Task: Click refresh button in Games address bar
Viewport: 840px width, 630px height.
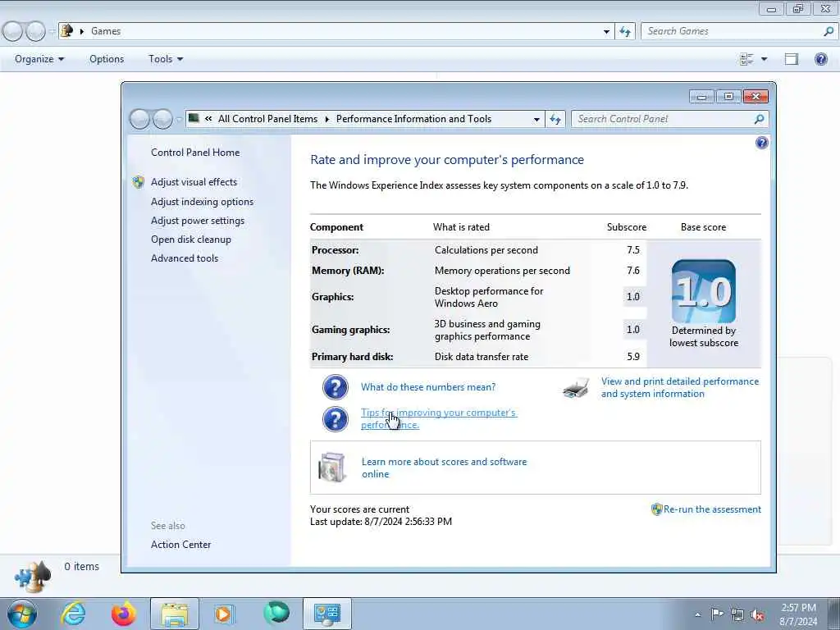Action: (x=624, y=32)
